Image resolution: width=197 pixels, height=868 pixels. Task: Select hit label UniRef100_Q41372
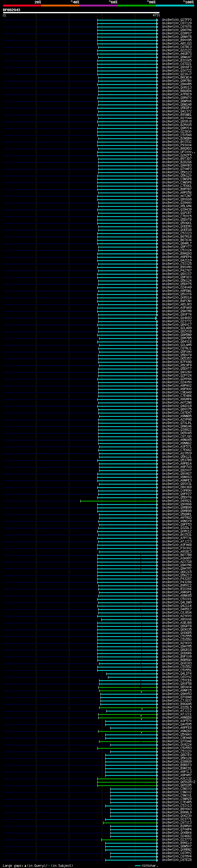point(176,111)
